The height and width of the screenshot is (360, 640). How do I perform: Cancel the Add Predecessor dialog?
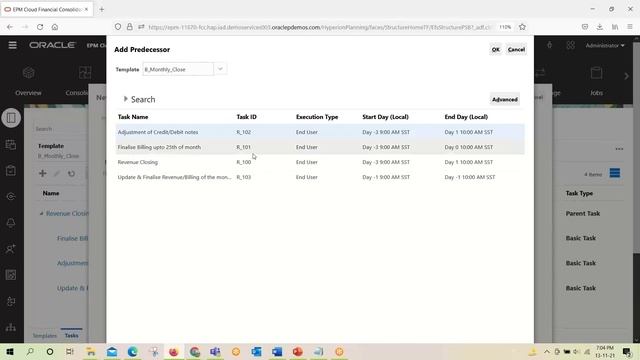[516, 49]
